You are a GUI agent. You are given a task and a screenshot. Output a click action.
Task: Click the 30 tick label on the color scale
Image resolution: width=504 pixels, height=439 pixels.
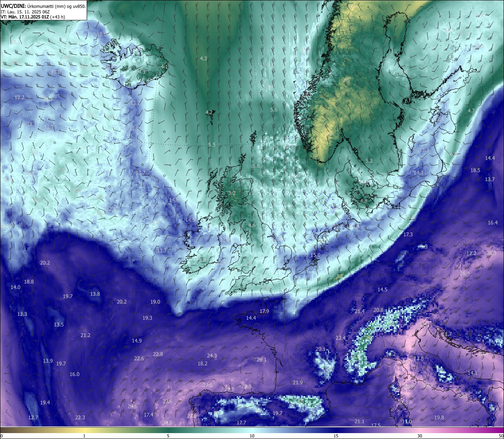pos(420,436)
